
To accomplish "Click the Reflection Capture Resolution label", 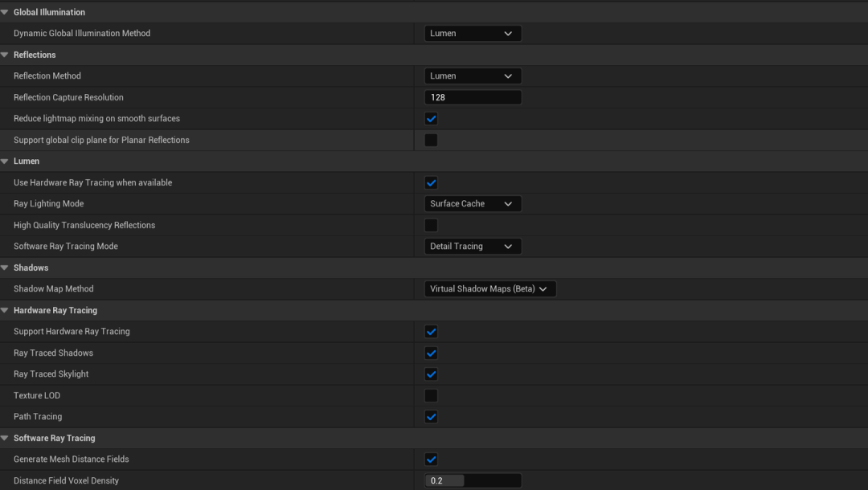I will click(x=68, y=97).
